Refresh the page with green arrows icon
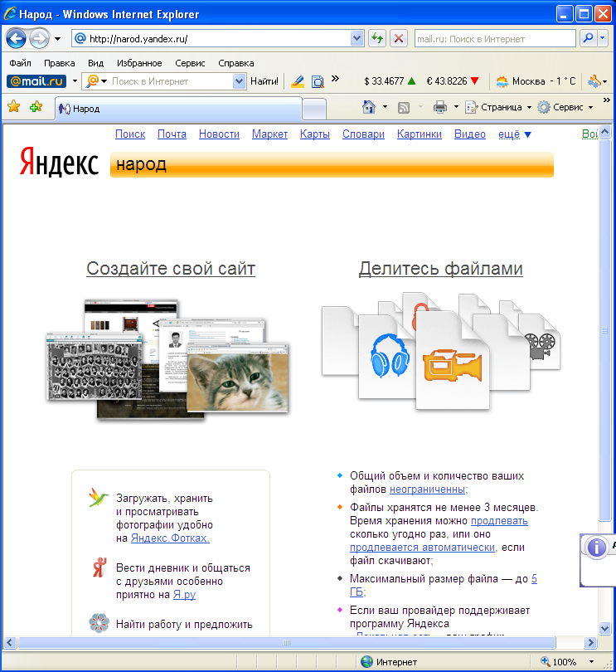Screen dimensions: 616x672 pyautogui.click(x=377, y=38)
